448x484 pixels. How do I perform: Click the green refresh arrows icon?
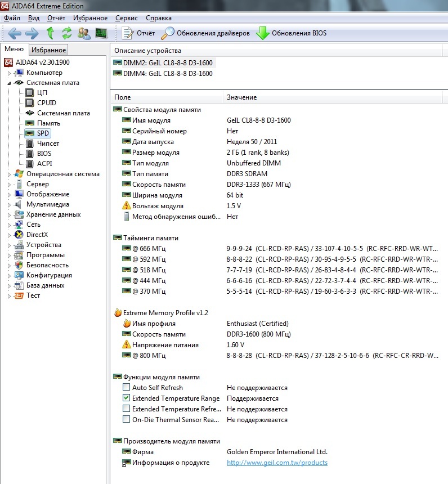tap(67, 33)
